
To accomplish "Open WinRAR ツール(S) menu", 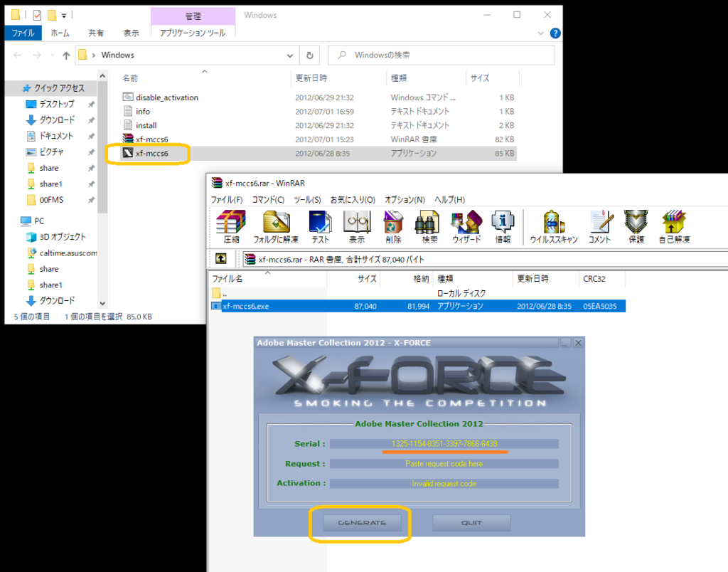I will point(307,199).
